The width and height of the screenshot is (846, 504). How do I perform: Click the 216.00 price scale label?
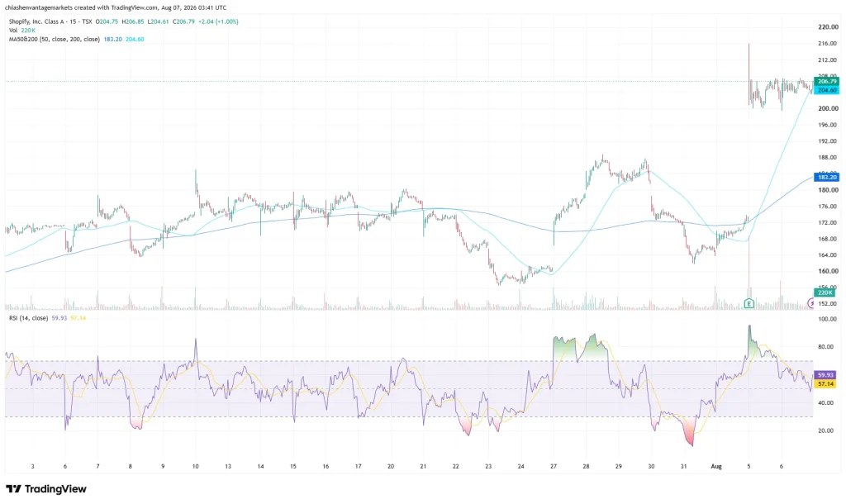(827, 43)
